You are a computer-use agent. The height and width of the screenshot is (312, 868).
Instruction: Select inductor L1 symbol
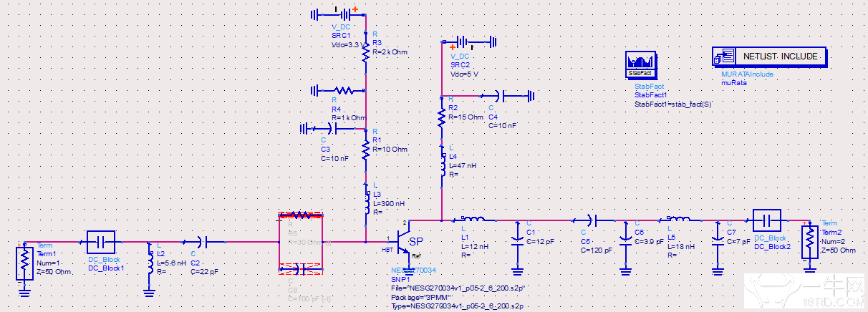474,220
